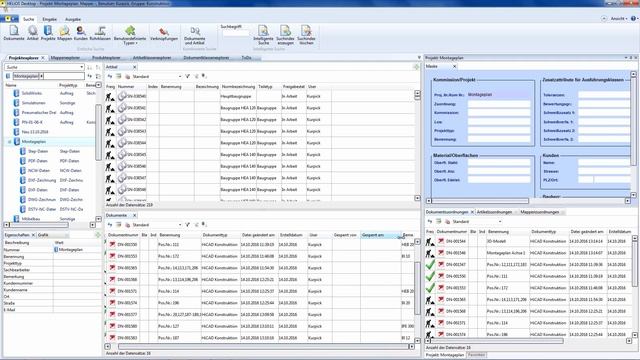Open the dropdown beside the Montageplan search field
The image size is (640, 360).
coord(42,76)
